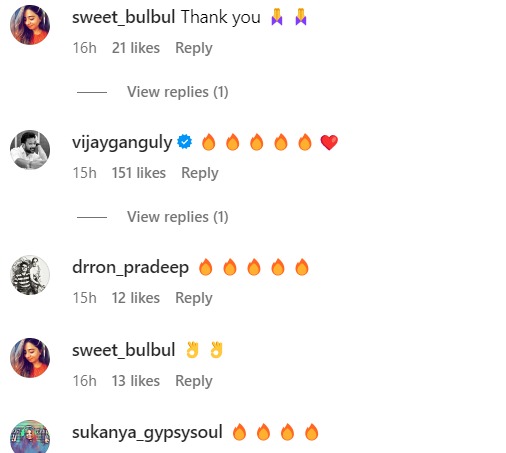
Task: View the 12 likes on drron_pradeep's comment
Action: [136, 298]
